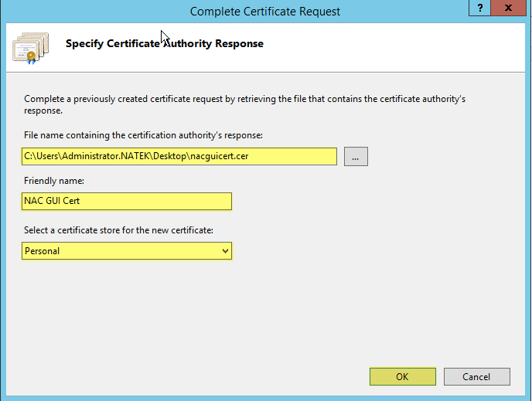Viewport: 532px width, 401px height.
Task: Click the white header banner background
Action: [x=390, y=47]
